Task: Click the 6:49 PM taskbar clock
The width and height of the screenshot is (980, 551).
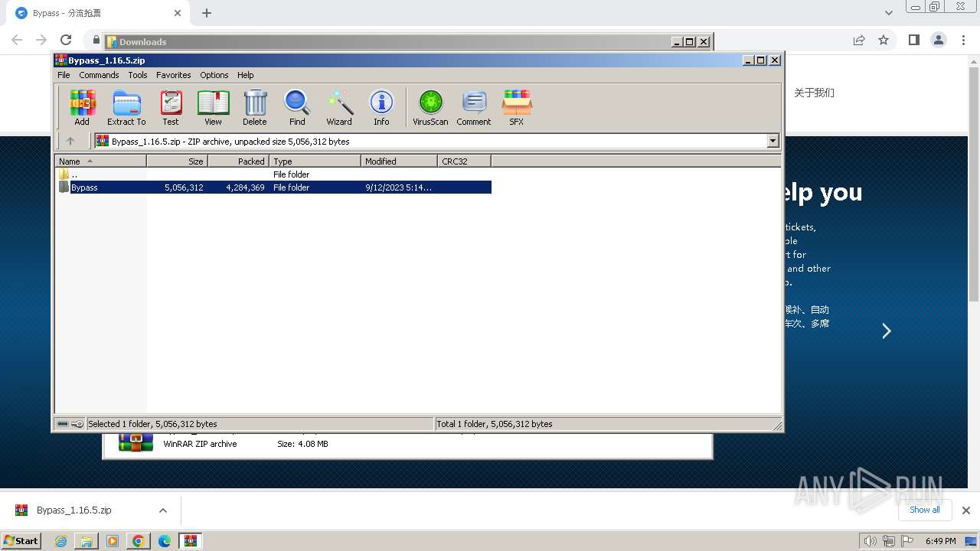Action: point(940,541)
